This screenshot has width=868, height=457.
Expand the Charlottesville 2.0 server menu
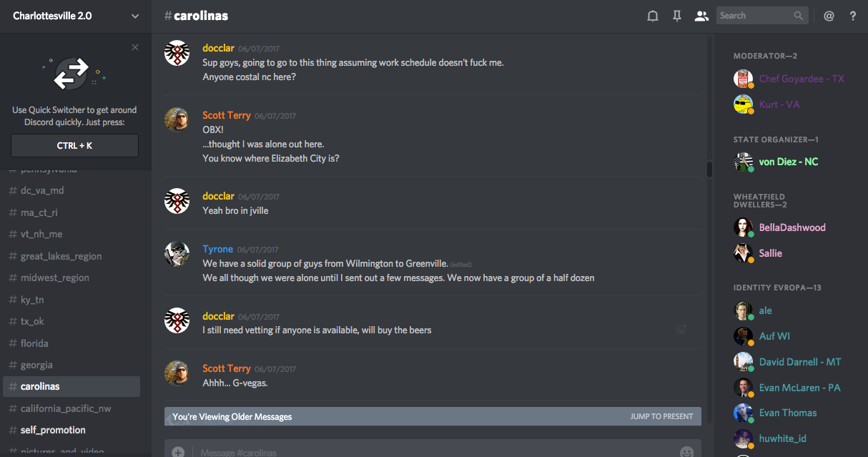click(135, 16)
